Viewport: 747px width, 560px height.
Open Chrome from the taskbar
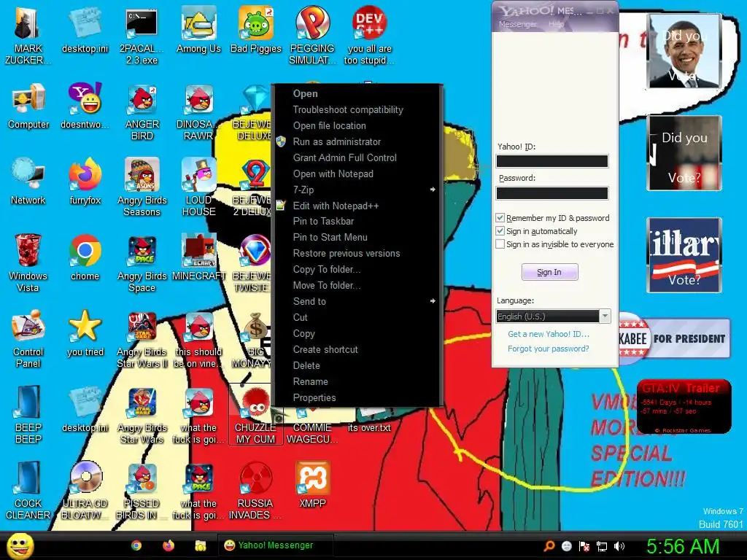(136, 545)
